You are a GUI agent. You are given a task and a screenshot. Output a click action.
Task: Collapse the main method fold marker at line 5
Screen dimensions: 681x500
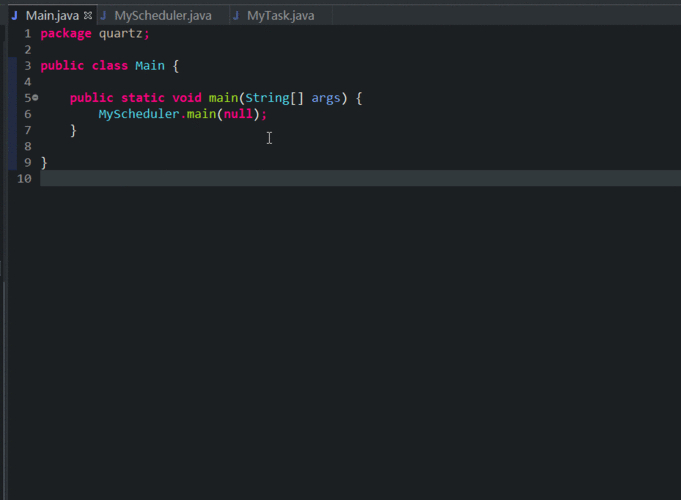[x=35, y=98]
